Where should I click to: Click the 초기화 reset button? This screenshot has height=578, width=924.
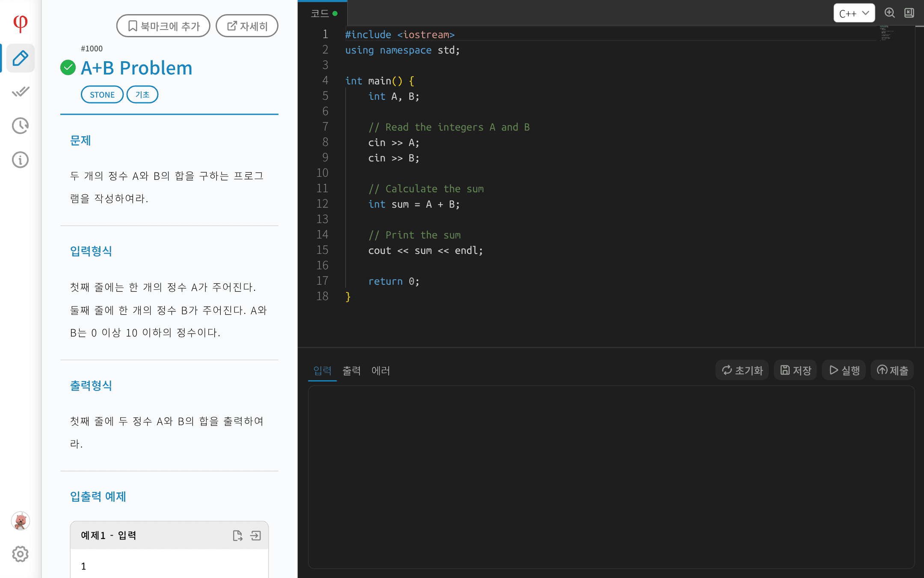click(x=742, y=370)
